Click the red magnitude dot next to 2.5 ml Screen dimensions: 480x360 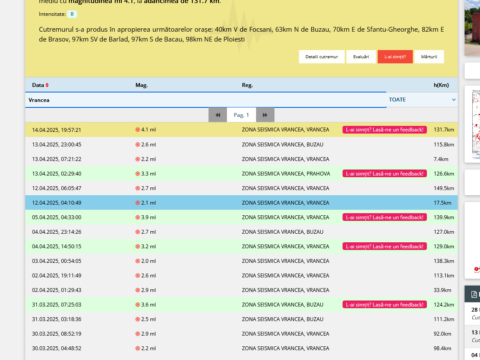point(137,319)
